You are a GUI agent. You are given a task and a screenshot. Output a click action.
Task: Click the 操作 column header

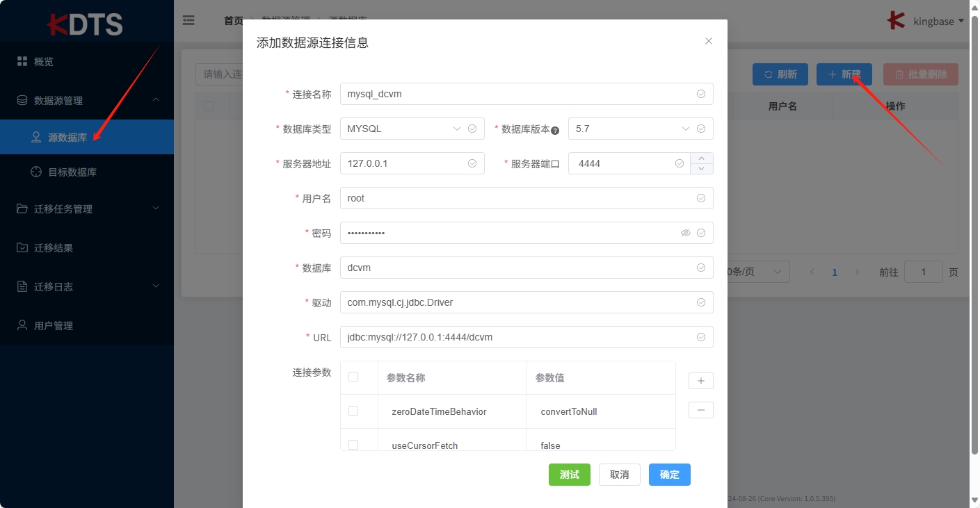coord(895,106)
